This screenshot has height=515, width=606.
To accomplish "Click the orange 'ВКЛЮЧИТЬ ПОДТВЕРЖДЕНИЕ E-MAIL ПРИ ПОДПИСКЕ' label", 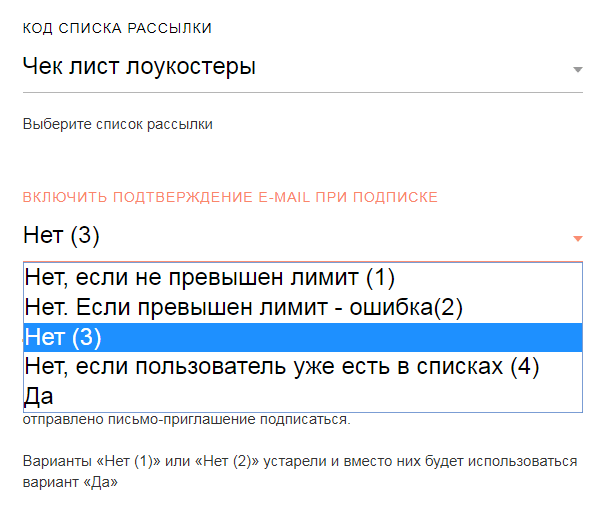I will [230, 197].
